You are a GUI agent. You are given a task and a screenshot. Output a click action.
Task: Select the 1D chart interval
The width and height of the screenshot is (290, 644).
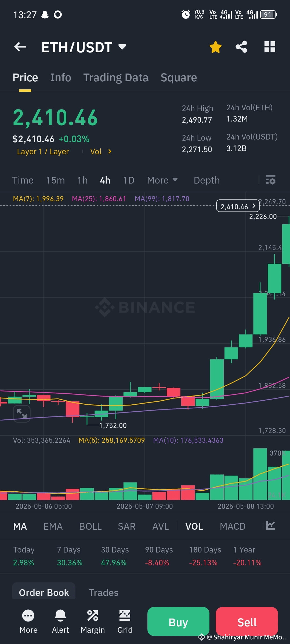[x=129, y=180]
